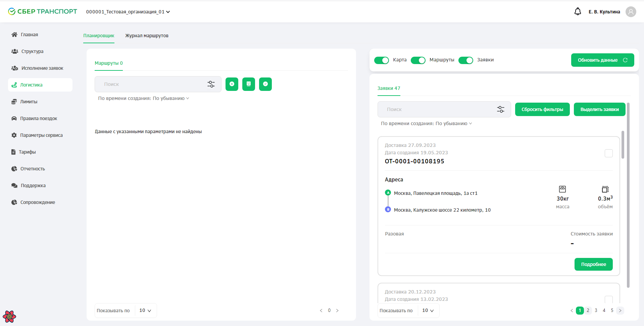This screenshot has height=326, width=644.
Task: Toggle the Карта switch
Action: (x=382, y=60)
